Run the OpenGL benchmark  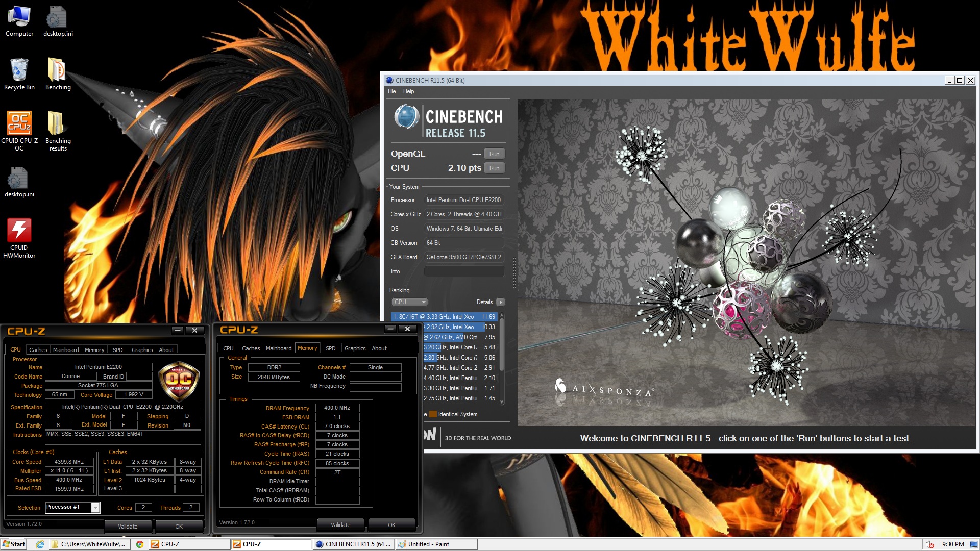pyautogui.click(x=494, y=154)
